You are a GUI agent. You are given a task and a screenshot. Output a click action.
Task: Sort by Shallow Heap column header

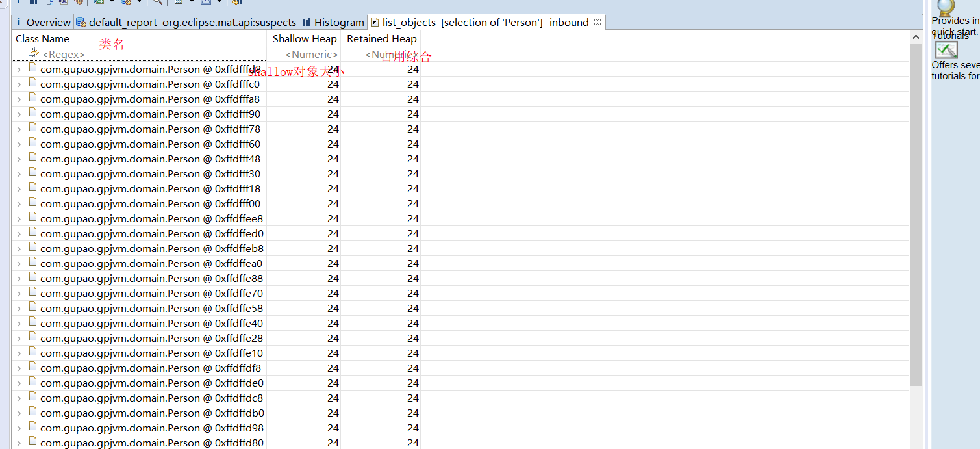coord(304,39)
